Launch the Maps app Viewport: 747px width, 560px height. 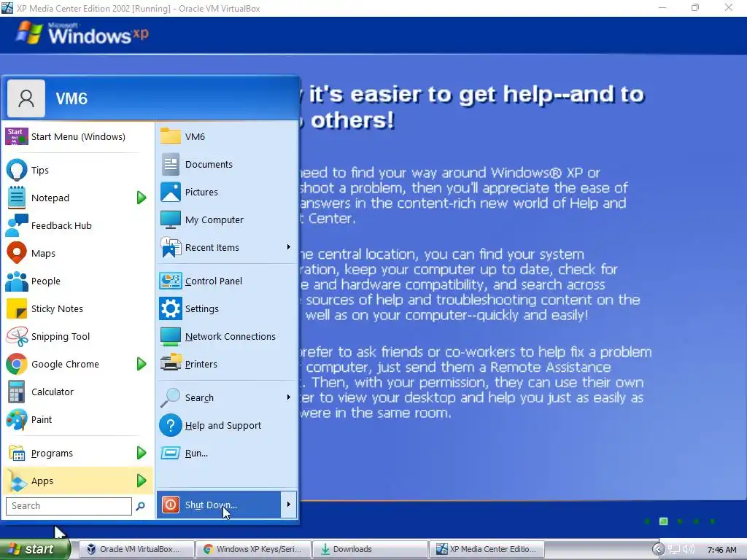pos(77,253)
